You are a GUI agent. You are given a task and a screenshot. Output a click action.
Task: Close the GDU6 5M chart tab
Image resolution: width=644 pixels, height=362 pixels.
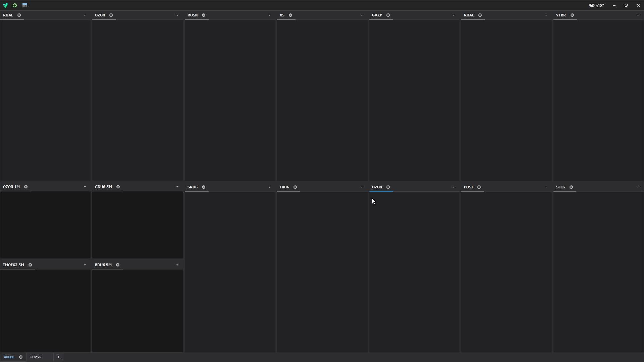(x=118, y=187)
